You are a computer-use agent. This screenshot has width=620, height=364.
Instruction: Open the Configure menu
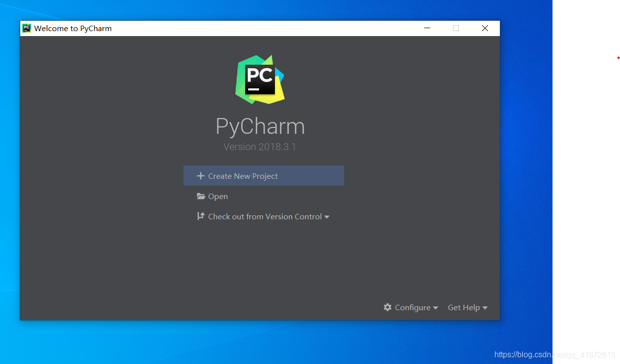[411, 307]
